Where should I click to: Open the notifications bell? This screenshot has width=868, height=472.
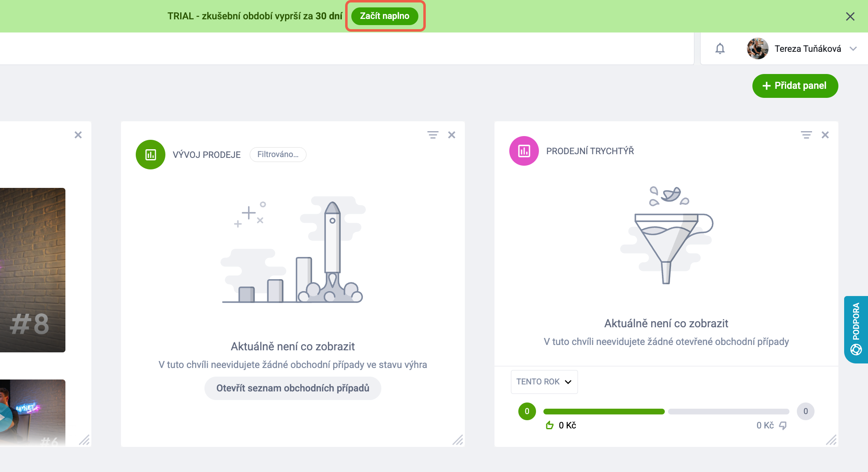[720, 49]
